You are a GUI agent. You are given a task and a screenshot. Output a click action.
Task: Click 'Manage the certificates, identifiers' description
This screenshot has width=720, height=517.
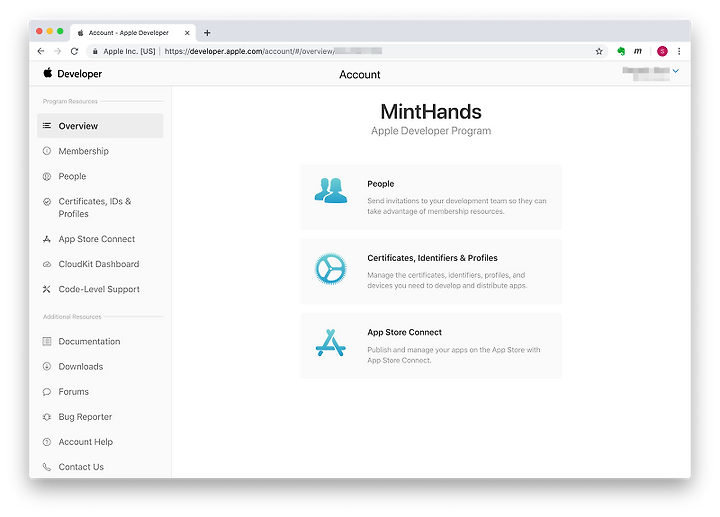(x=447, y=280)
